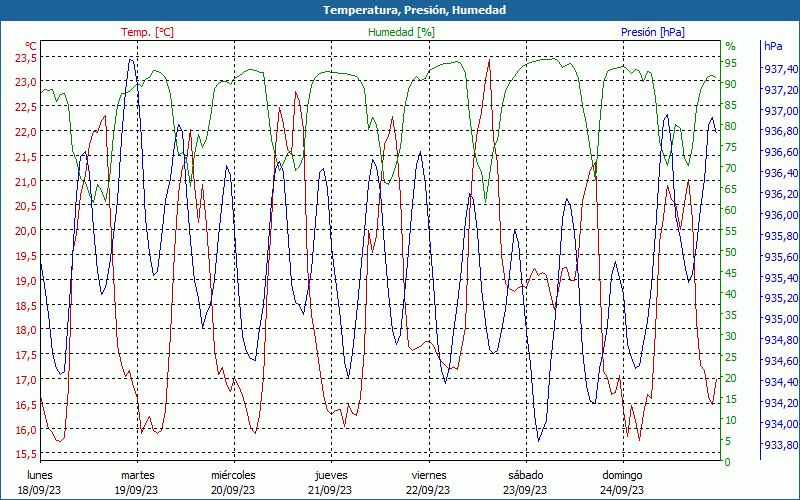Click the 25 humidity axis value
Screen dimensions: 800x500
tap(731, 357)
